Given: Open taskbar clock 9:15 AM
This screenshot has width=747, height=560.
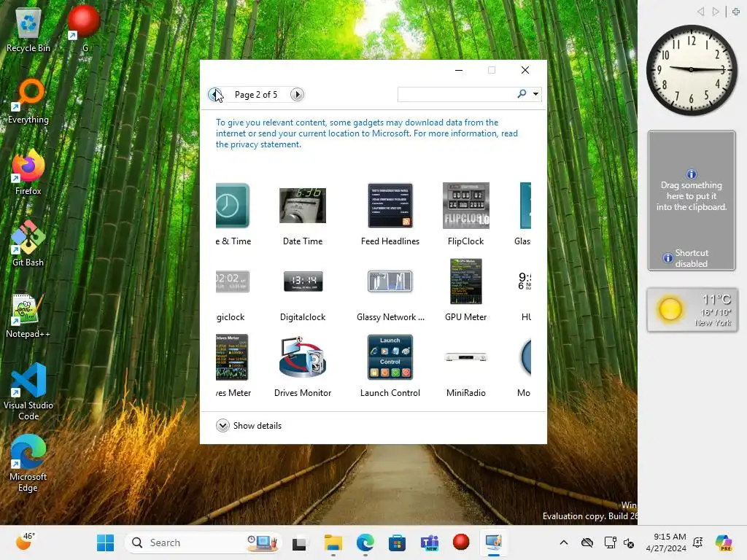Looking at the screenshot, I should (x=666, y=542).
